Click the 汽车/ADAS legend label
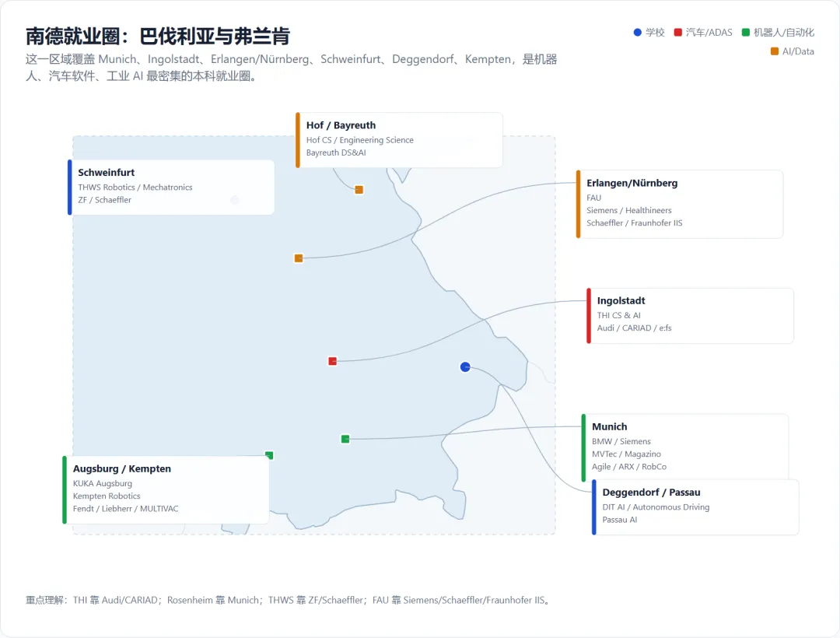This screenshot has height=638, width=840. point(709,32)
